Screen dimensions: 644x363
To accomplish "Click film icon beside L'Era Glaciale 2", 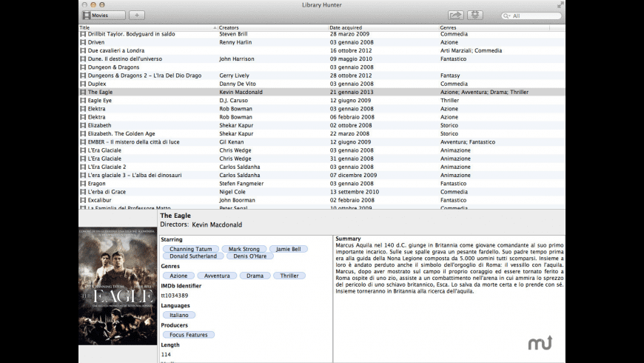I will (83, 167).
